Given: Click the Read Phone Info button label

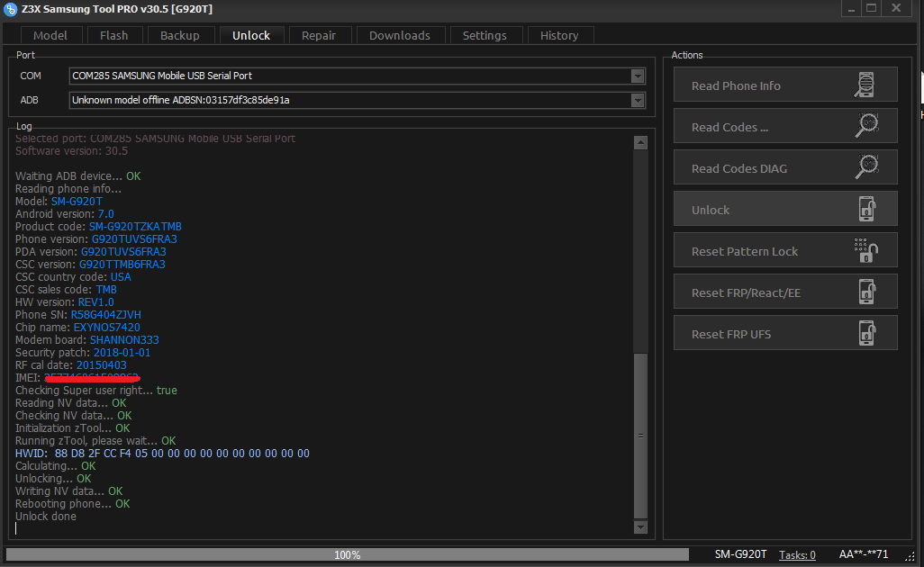Looking at the screenshot, I should coord(736,86).
